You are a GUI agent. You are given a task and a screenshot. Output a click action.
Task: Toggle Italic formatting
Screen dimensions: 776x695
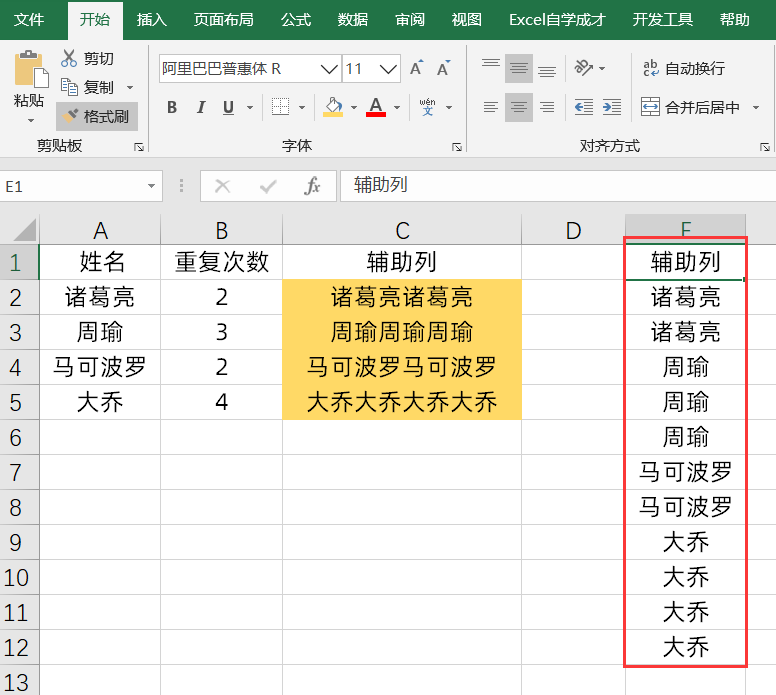click(x=200, y=107)
